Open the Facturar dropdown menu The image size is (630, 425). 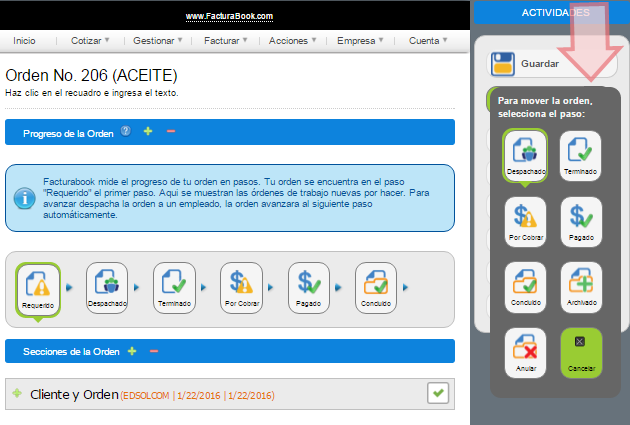point(225,41)
